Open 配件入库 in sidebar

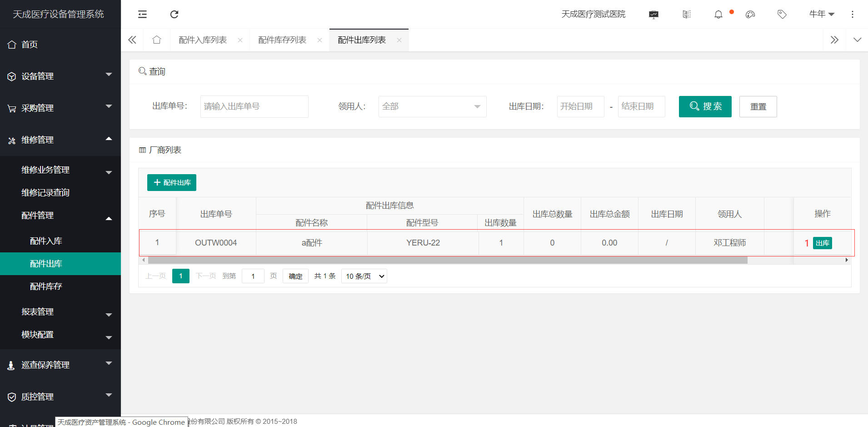pos(60,241)
